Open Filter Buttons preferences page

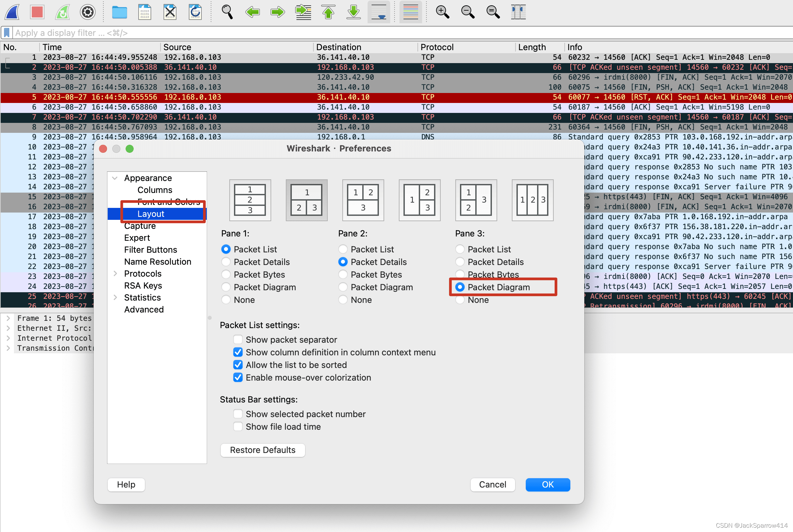click(x=150, y=250)
